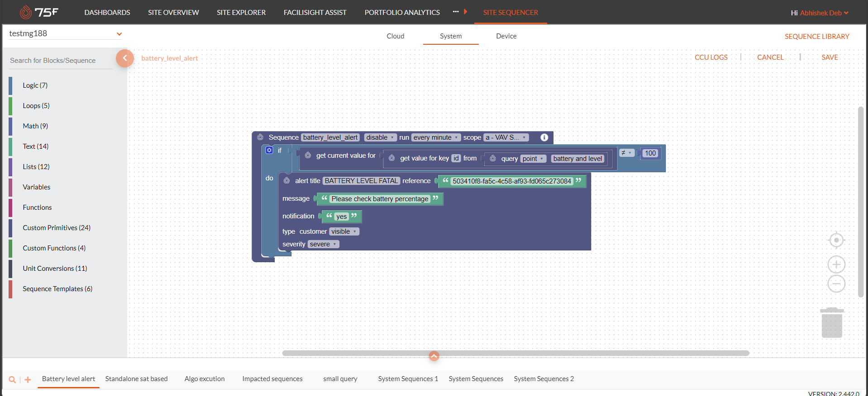Open the if block settings gear
Viewport: 868px width, 396px height.
click(269, 150)
